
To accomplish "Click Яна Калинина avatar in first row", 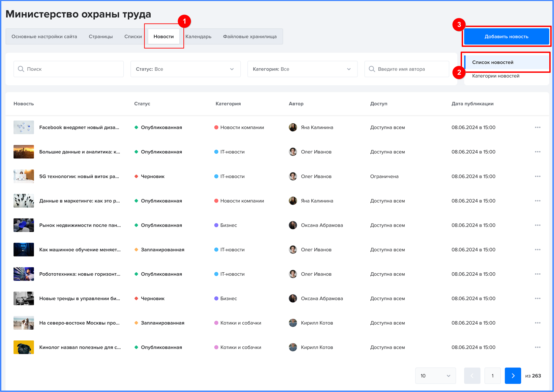I will point(293,127).
